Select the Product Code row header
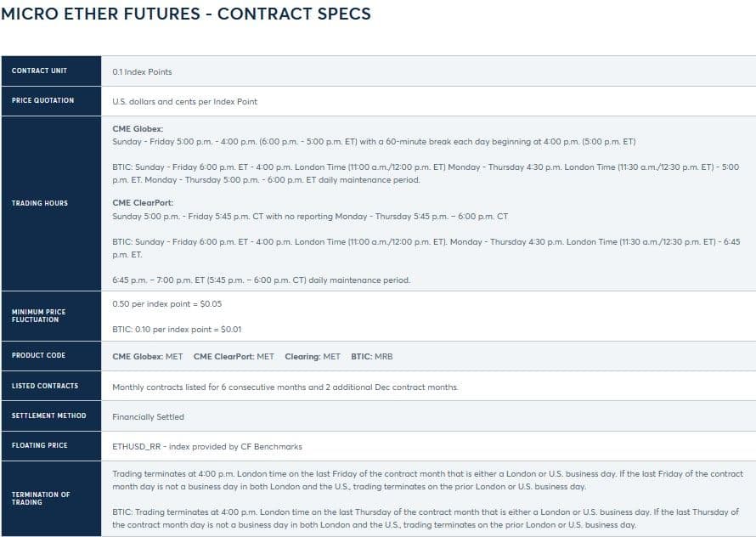 coord(38,355)
